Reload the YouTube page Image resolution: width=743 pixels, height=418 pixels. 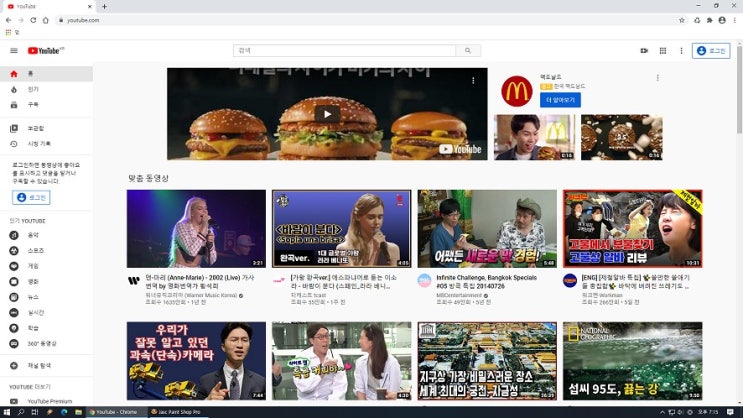(x=33, y=20)
